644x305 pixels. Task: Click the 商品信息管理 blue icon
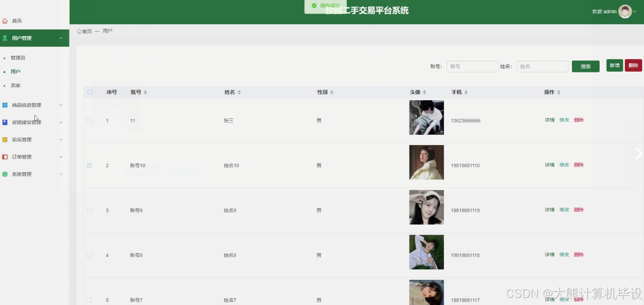coord(5,105)
